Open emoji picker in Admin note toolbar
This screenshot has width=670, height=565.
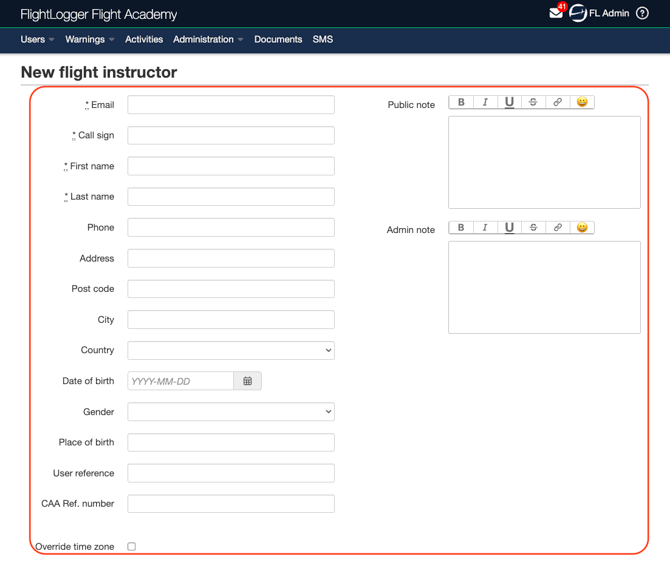582,227
